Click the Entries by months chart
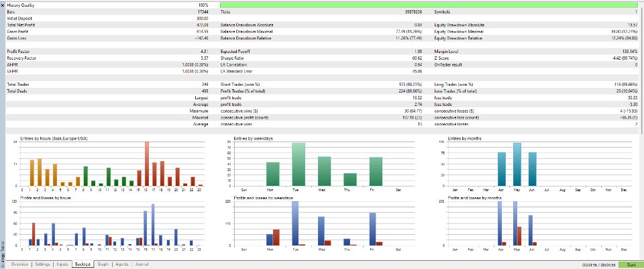 click(536, 163)
